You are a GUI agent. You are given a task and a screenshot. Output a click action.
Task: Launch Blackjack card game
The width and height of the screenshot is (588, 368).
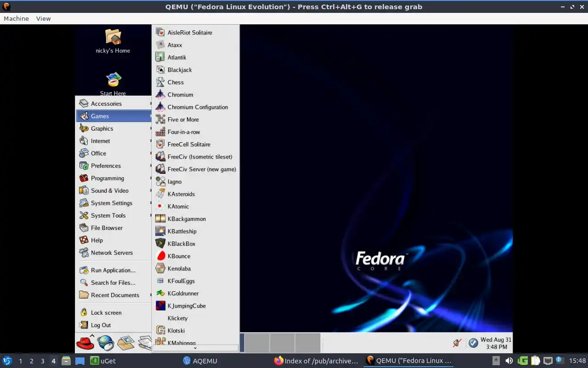[x=196, y=70]
